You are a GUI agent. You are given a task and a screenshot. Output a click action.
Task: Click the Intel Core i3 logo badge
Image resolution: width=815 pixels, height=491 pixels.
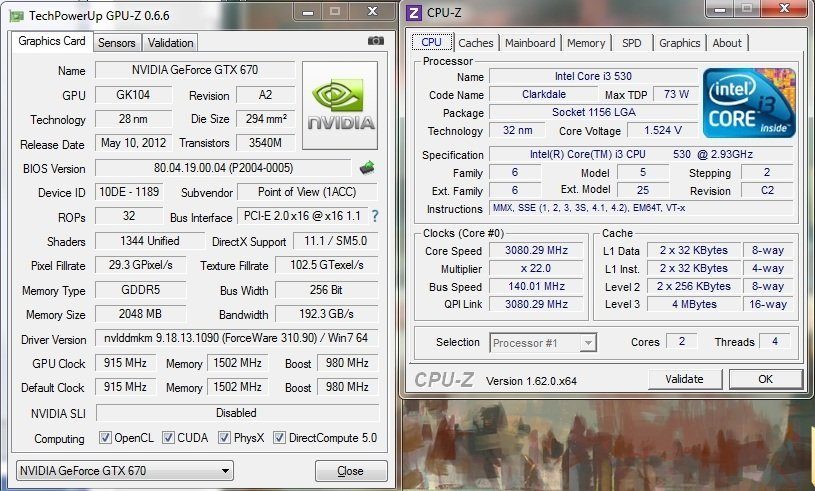(749, 102)
